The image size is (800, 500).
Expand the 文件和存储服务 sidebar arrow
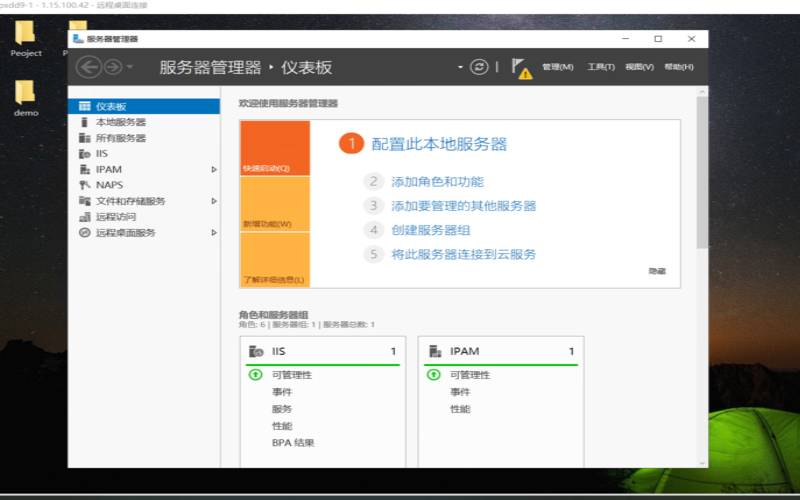(x=214, y=201)
